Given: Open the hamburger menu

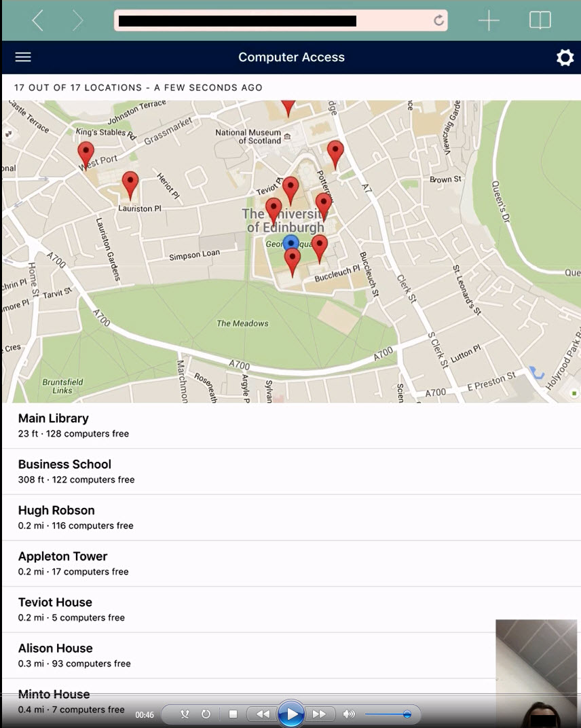Looking at the screenshot, I should (23, 57).
